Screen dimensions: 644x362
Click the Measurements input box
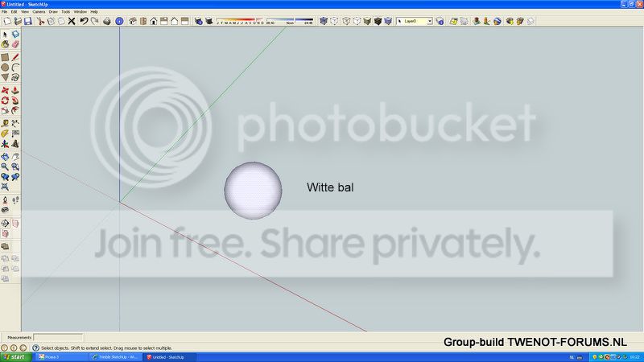pos(58,337)
